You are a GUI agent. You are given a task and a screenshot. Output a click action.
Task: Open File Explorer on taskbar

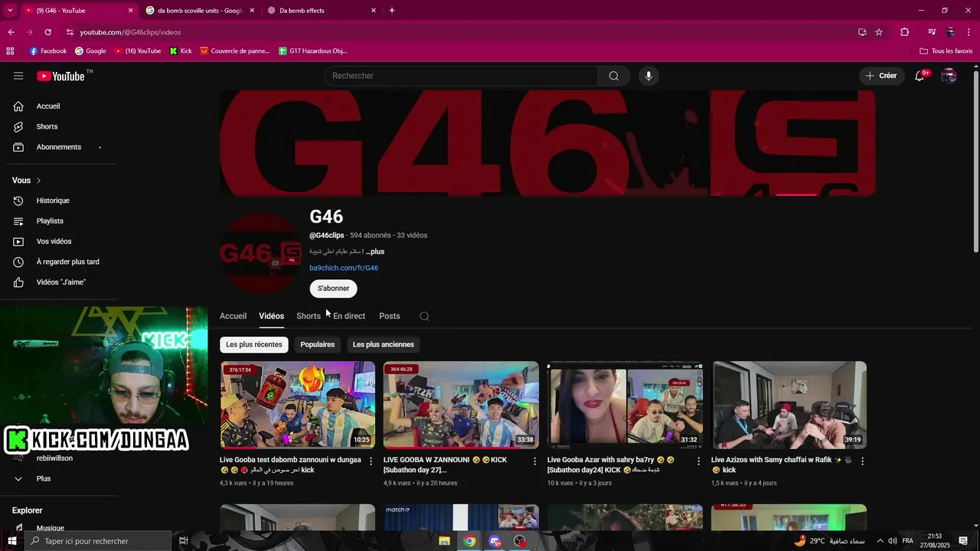(444, 541)
